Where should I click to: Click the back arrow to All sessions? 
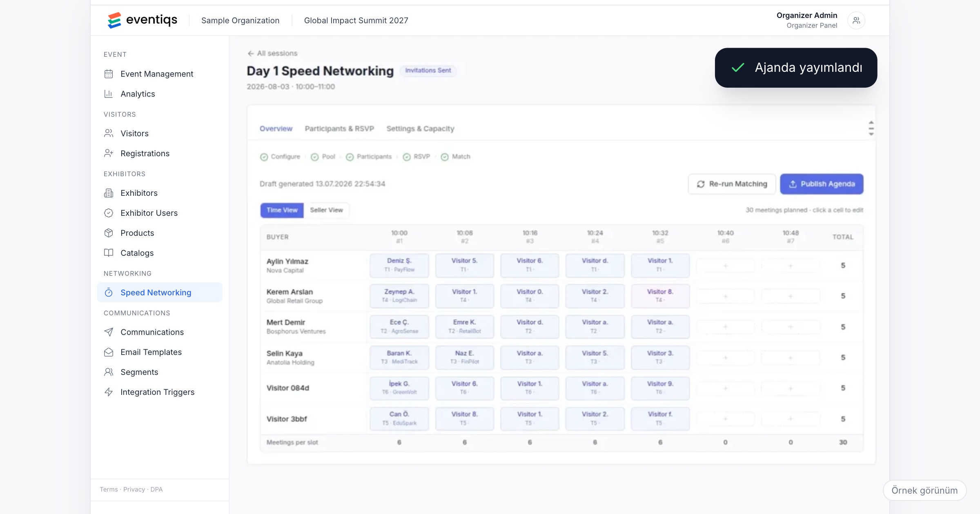(251, 53)
